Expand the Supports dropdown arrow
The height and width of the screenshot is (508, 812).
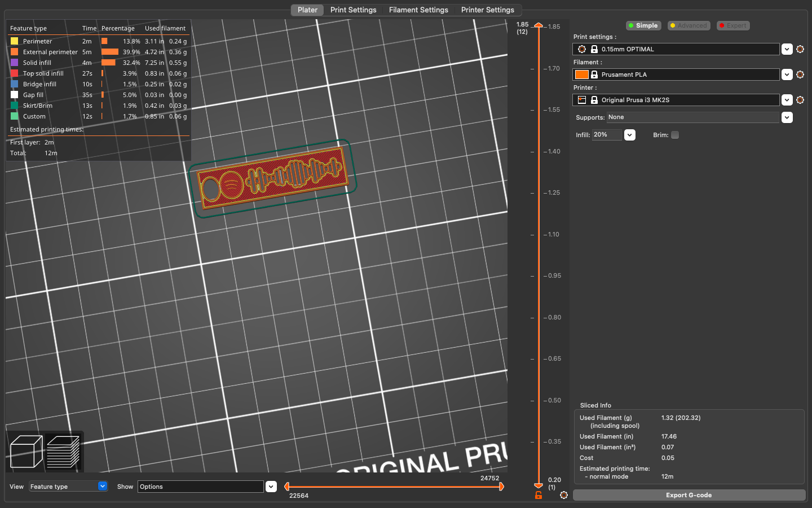(x=787, y=117)
